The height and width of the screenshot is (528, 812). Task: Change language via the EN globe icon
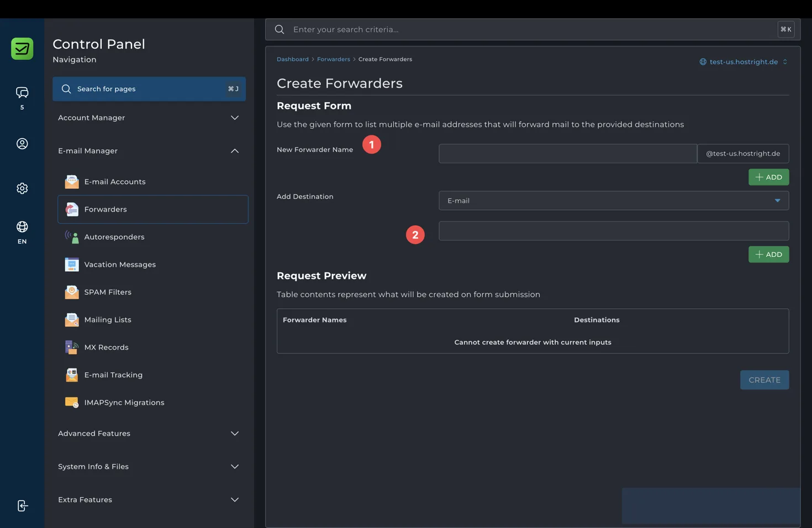pyautogui.click(x=22, y=227)
